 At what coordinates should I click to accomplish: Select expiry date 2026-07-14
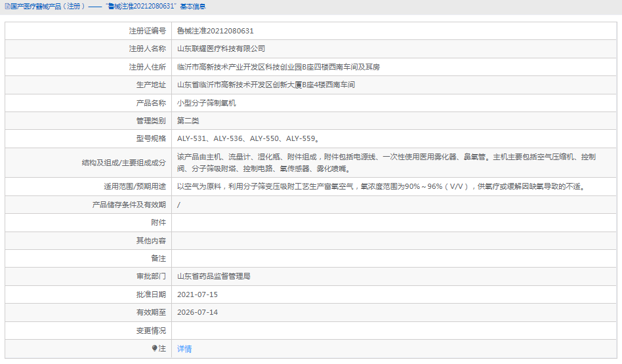pos(197,312)
